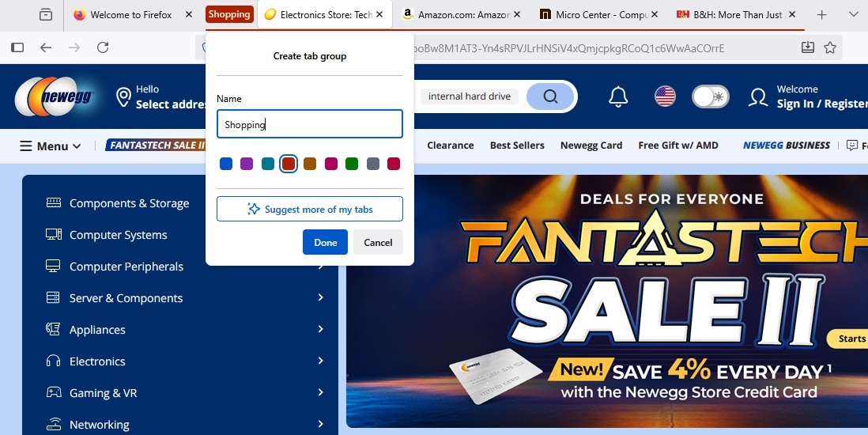Expand the Server & Components category
The width and height of the screenshot is (868, 435).
pos(186,298)
